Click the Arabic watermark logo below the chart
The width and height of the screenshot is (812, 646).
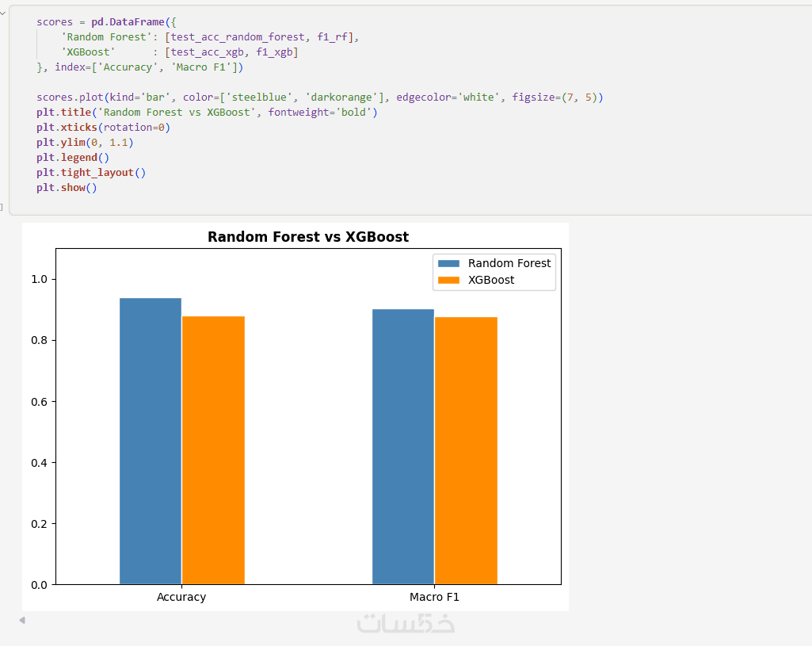[x=406, y=622]
